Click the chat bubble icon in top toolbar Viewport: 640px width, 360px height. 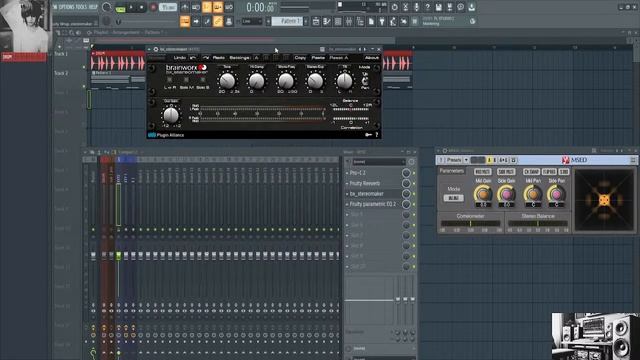(460, 7)
